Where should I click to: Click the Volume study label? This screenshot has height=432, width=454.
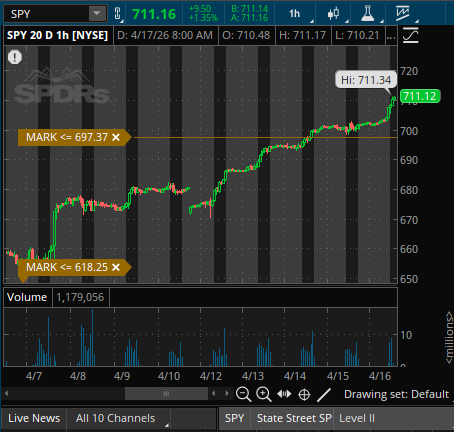[x=27, y=297]
